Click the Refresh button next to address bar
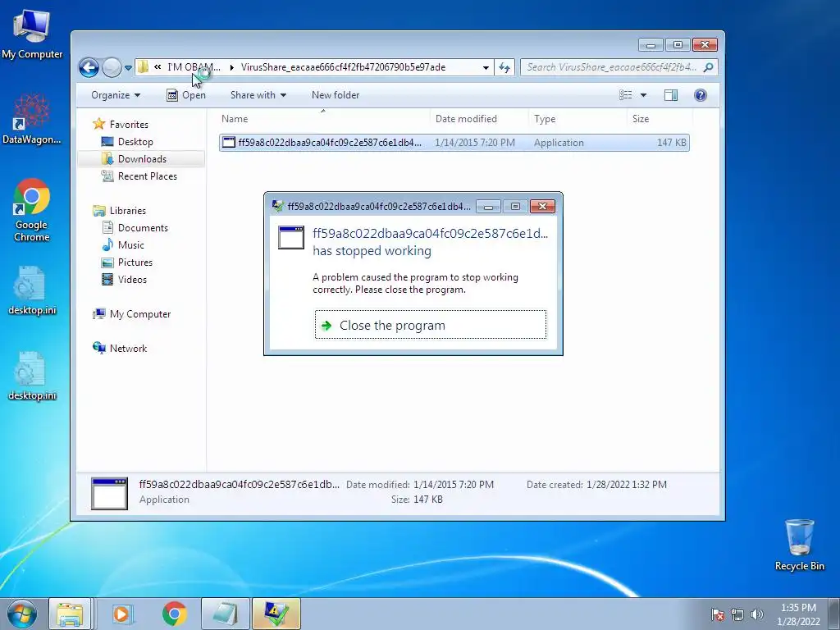The width and height of the screenshot is (840, 630). tap(504, 67)
